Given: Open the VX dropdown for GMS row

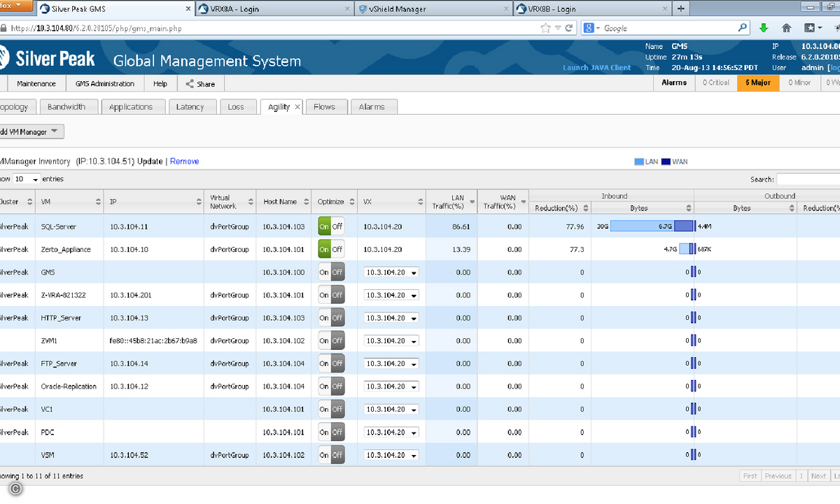Looking at the screenshot, I should [x=391, y=272].
